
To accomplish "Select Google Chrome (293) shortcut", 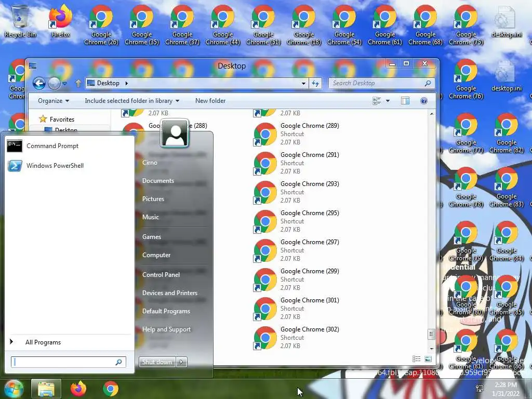I will (296, 192).
